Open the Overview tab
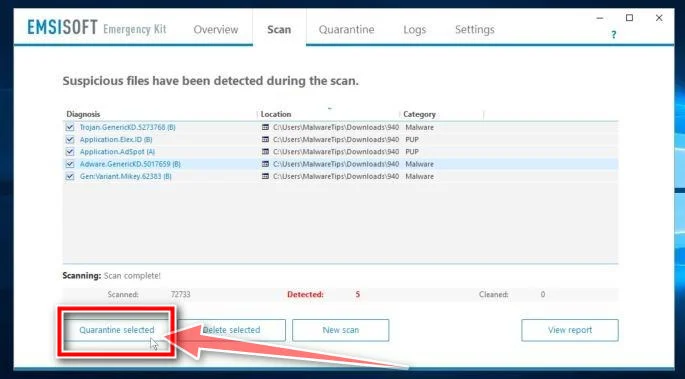685x379 pixels. tap(215, 30)
